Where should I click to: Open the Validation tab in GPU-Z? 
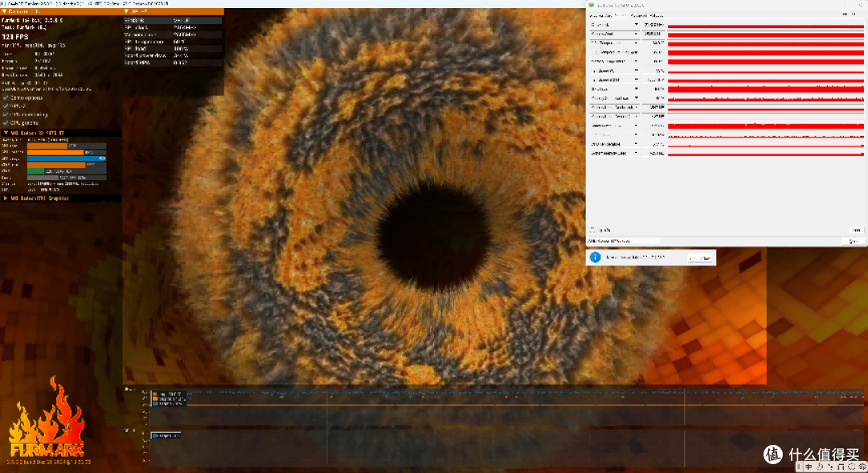tap(656, 15)
